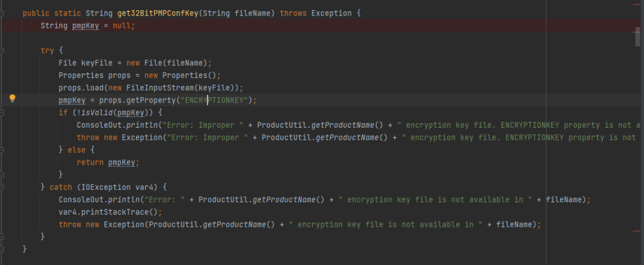The height and width of the screenshot is (265, 644).
Task: Collapse the catch (IOException var4) fold marker
Action: [2, 187]
